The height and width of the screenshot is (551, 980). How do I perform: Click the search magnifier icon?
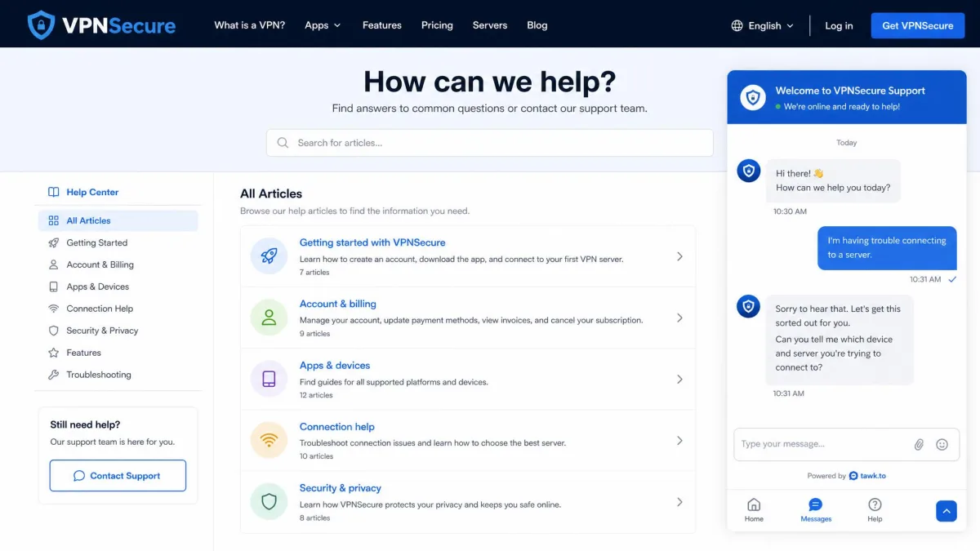pyautogui.click(x=283, y=143)
